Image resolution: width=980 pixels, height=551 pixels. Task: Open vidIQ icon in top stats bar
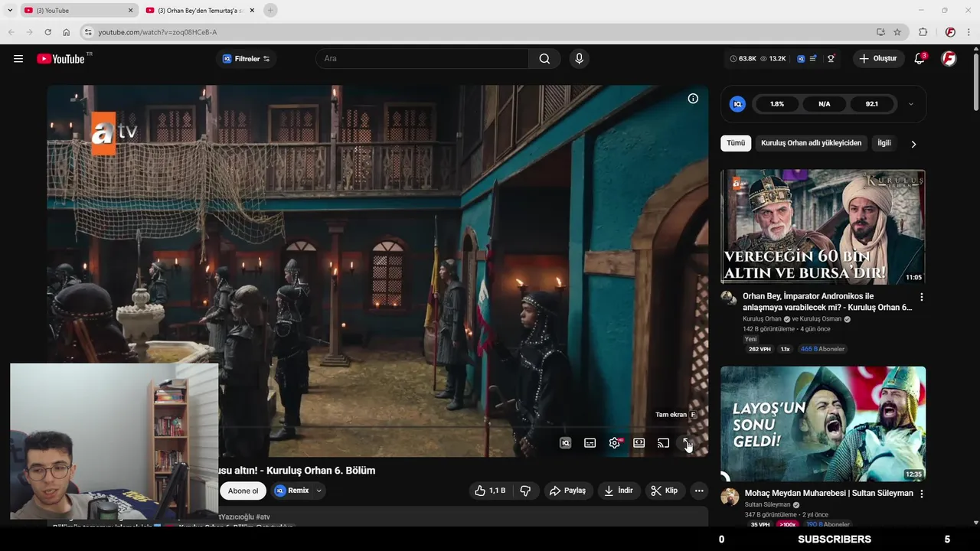pyautogui.click(x=801, y=59)
